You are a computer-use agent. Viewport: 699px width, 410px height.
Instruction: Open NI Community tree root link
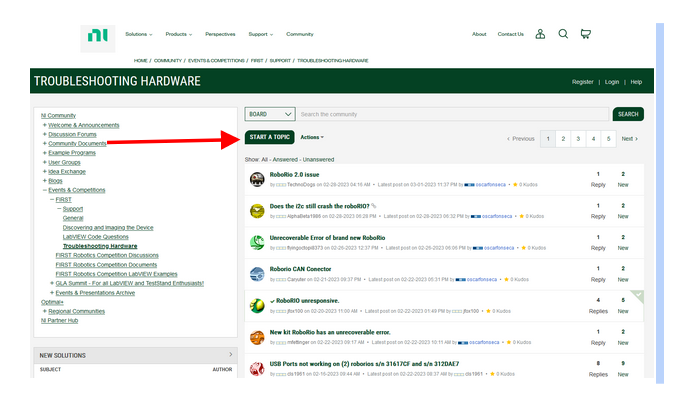pos(58,115)
